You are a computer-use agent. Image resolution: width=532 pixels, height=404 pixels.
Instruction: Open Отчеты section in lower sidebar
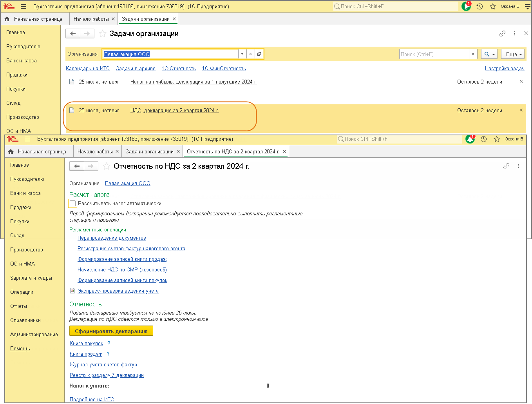[18, 306]
